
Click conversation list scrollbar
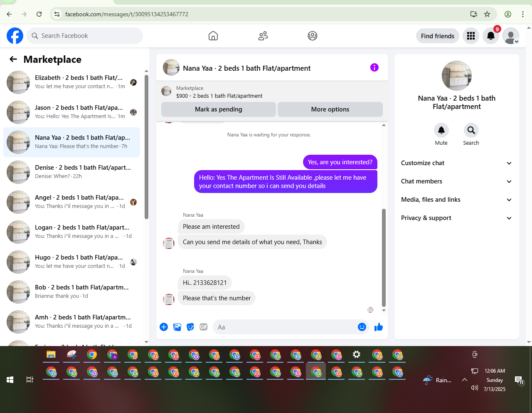point(146,146)
